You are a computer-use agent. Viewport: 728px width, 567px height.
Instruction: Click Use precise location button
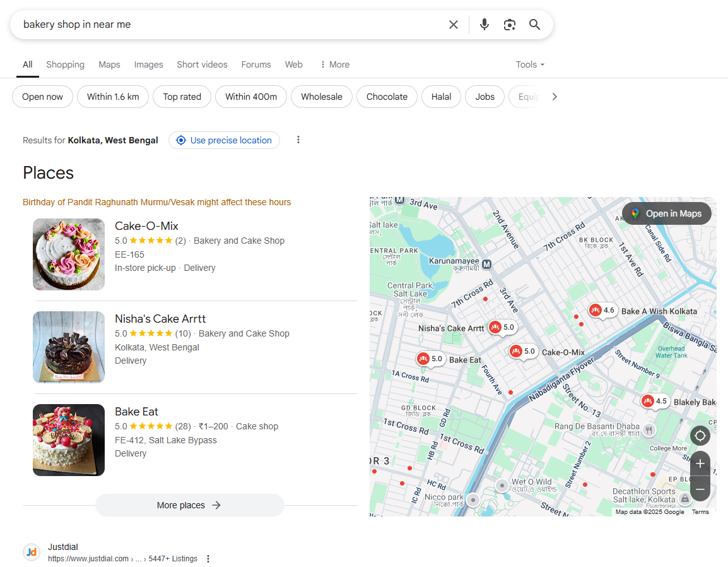pyautogui.click(x=224, y=140)
